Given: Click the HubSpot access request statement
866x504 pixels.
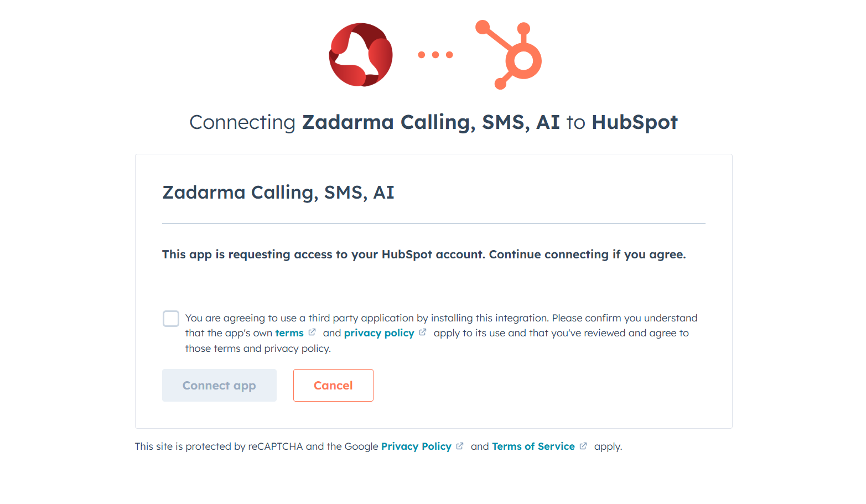Looking at the screenshot, I should click(x=423, y=254).
